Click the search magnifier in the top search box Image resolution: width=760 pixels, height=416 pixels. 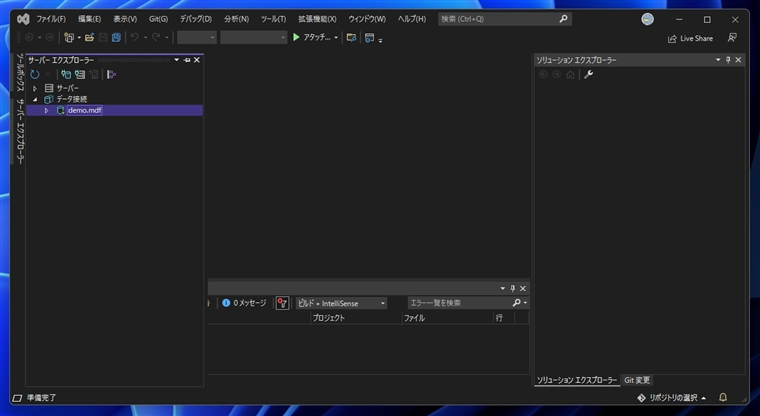563,18
